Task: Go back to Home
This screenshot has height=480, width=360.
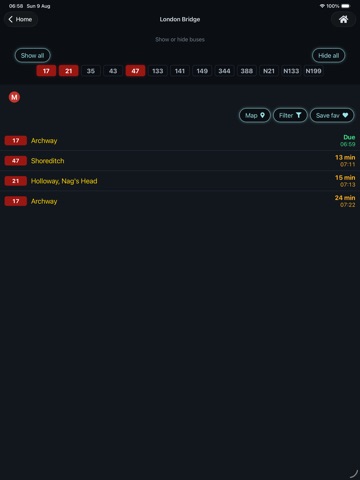Action: [x=21, y=19]
